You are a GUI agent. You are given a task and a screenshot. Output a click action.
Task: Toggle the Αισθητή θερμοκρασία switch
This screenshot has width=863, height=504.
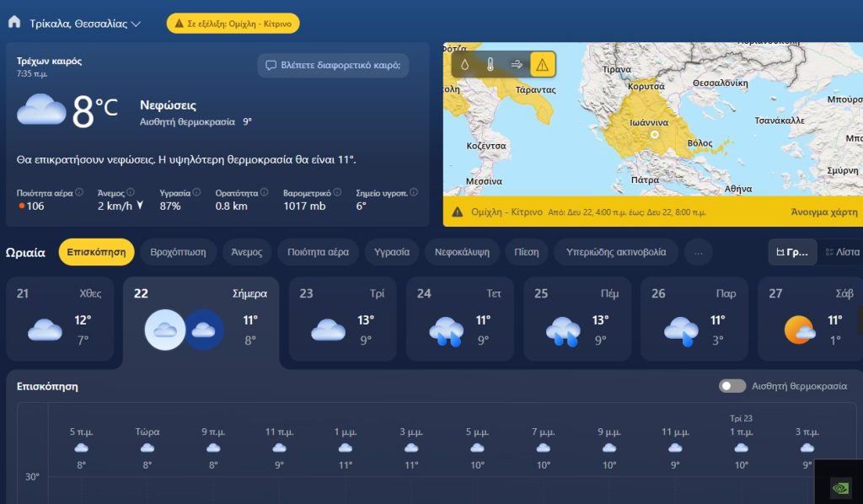pyautogui.click(x=732, y=386)
